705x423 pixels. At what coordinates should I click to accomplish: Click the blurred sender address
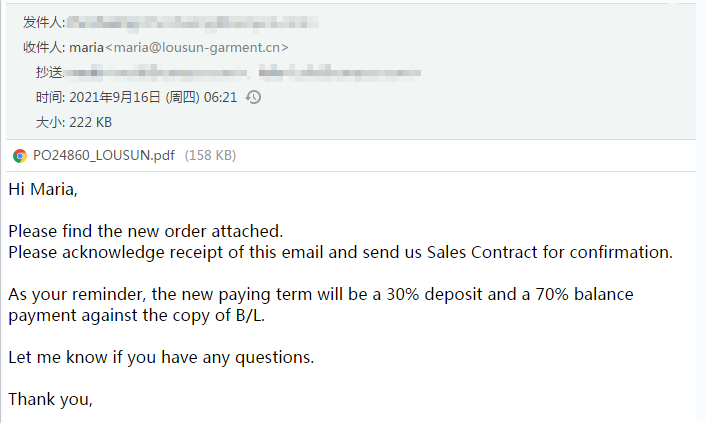[193, 23]
